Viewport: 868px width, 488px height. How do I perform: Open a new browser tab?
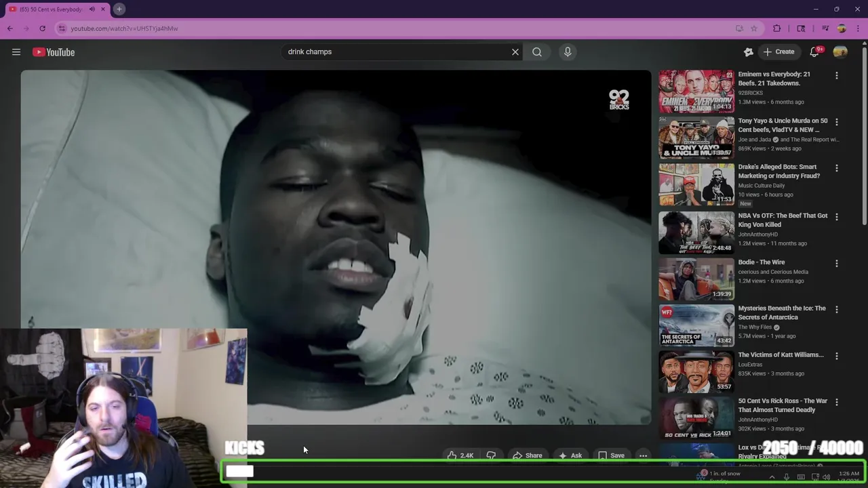(119, 9)
